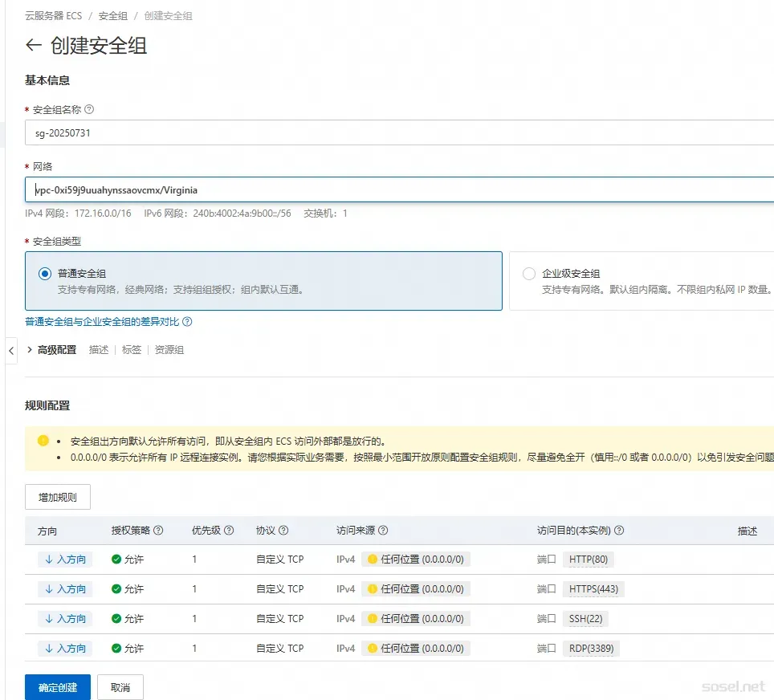This screenshot has height=700, width=774.
Task: Click the 确定创建 button
Action: coord(58,687)
